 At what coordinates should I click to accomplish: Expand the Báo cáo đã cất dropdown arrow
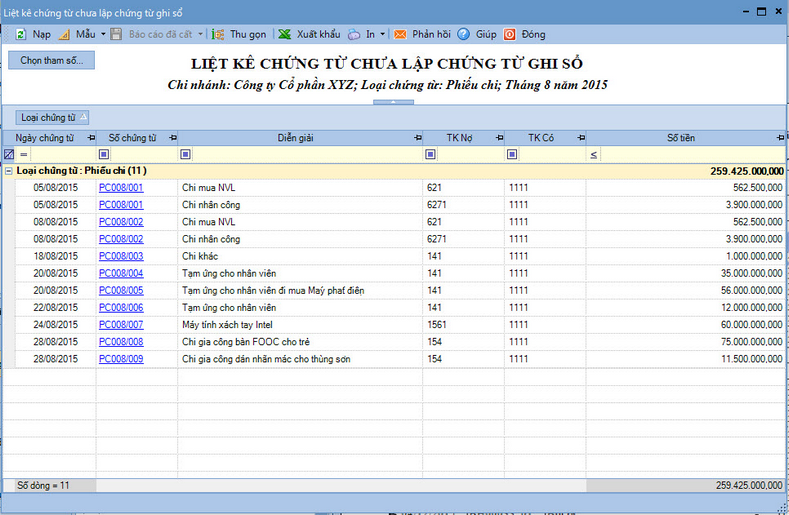[x=200, y=34]
